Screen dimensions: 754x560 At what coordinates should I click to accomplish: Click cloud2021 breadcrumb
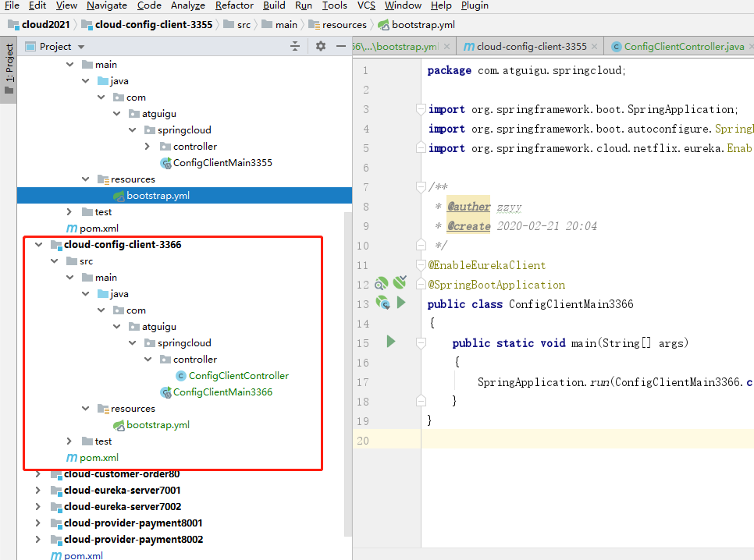click(x=40, y=24)
